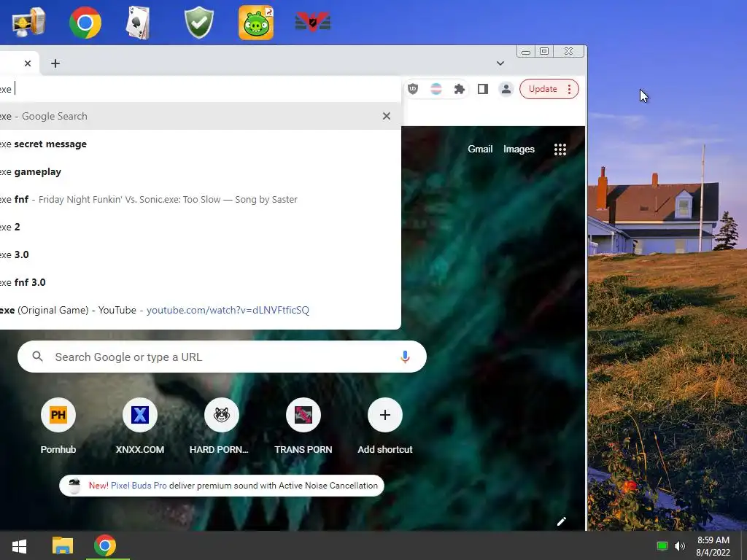Open the taskbar clock showing 8:59 AM
The height and width of the screenshot is (560, 747).
click(713, 545)
